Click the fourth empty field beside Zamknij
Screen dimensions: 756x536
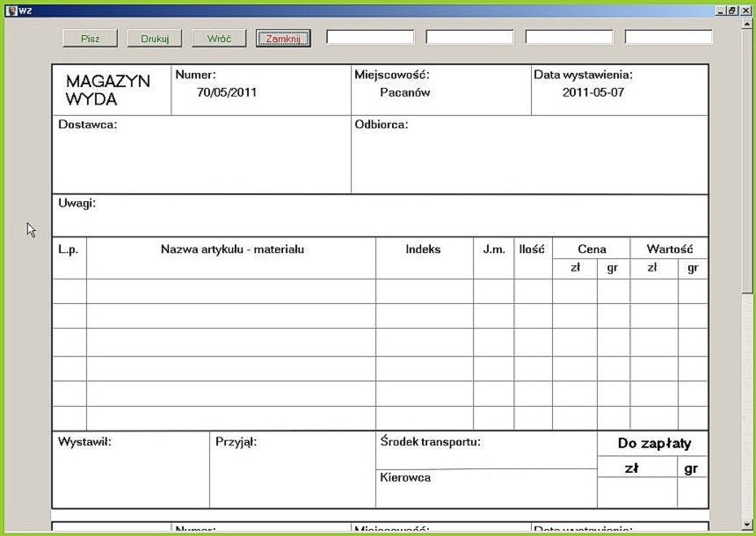(x=668, y=37)
